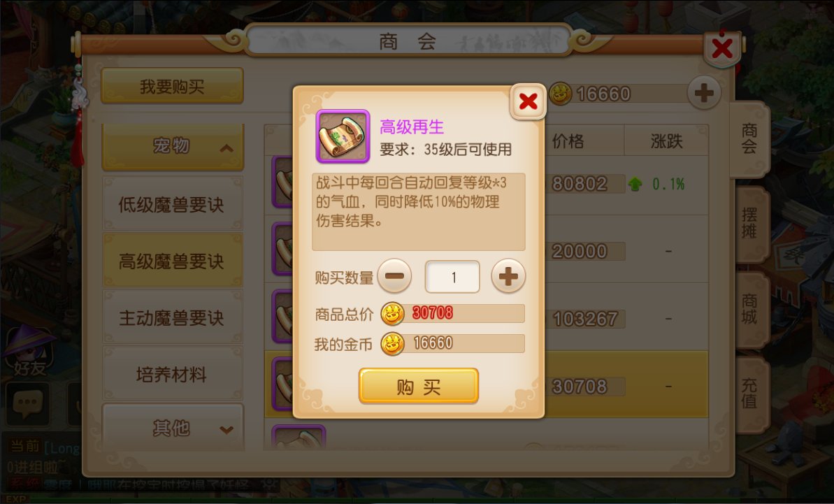Click the 高级再生 scroll item icon
This screenshot has width=834, height=504.
click(343, 136)
